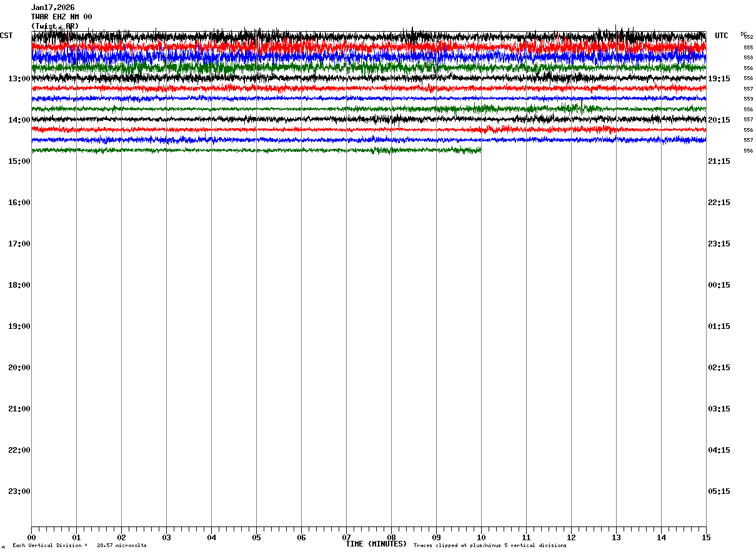Click the 14 minute axis tick label
The width and height of the screenshot is (756, 554).
tap(661, 538)
